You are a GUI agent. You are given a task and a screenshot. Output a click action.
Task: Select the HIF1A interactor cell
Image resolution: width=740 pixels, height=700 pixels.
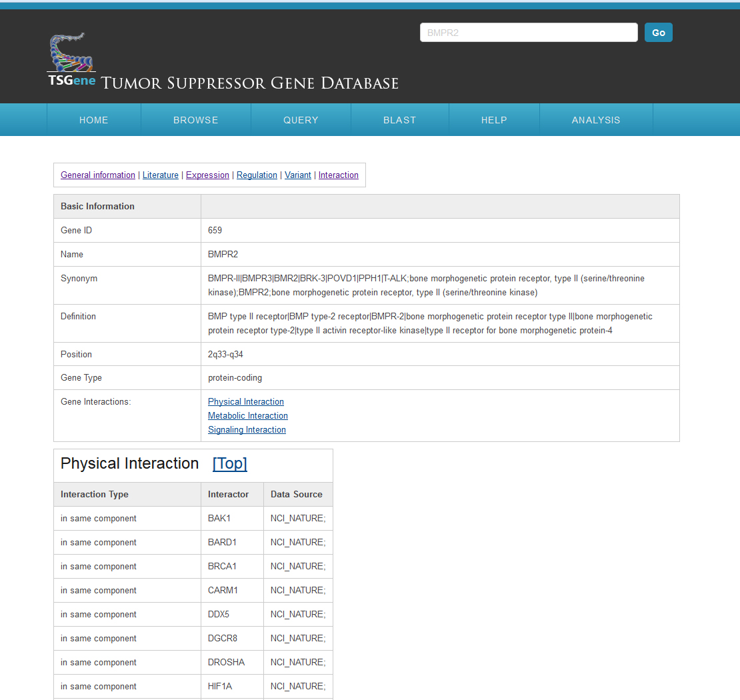click(232, 686)
